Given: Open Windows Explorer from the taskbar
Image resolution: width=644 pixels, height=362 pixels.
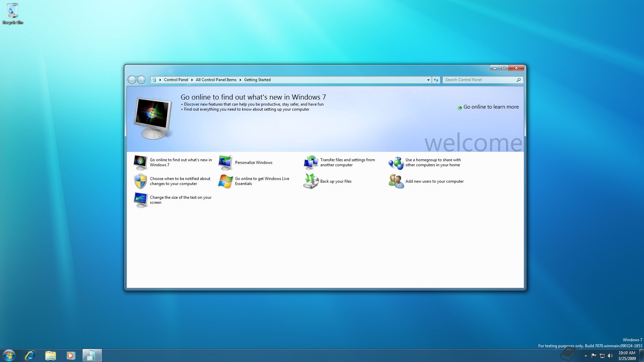Looking at the screenshot, I should coord(50,355).
